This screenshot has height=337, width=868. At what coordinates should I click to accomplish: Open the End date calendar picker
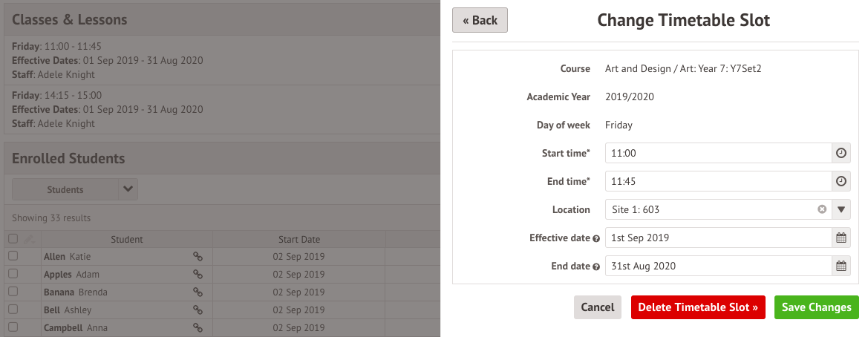[x=841, y=266]
